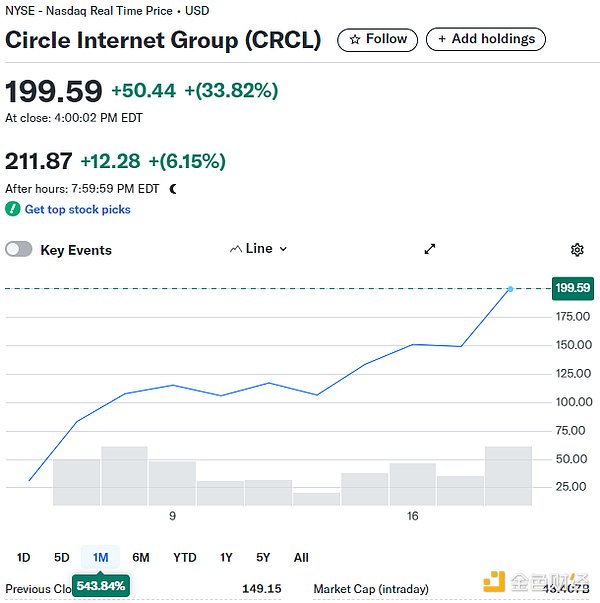
Task: Switch to the 6M range
Action: tap(141, 557)
